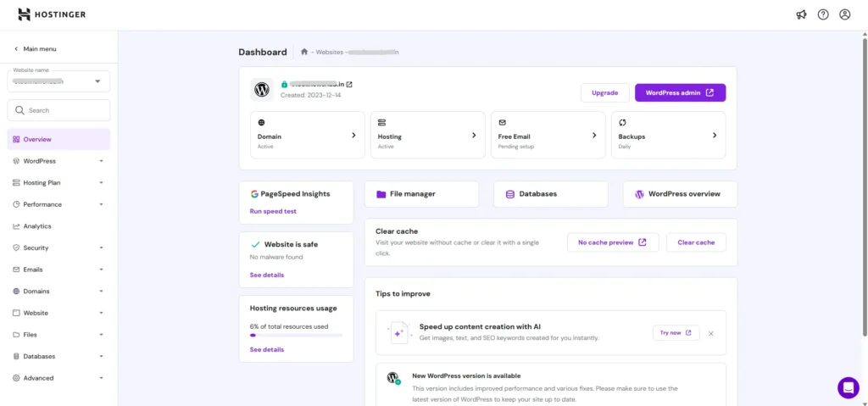868x406 pixels.
Task: Click the purple Databases cylinder icon
Action: click(509, 194)
